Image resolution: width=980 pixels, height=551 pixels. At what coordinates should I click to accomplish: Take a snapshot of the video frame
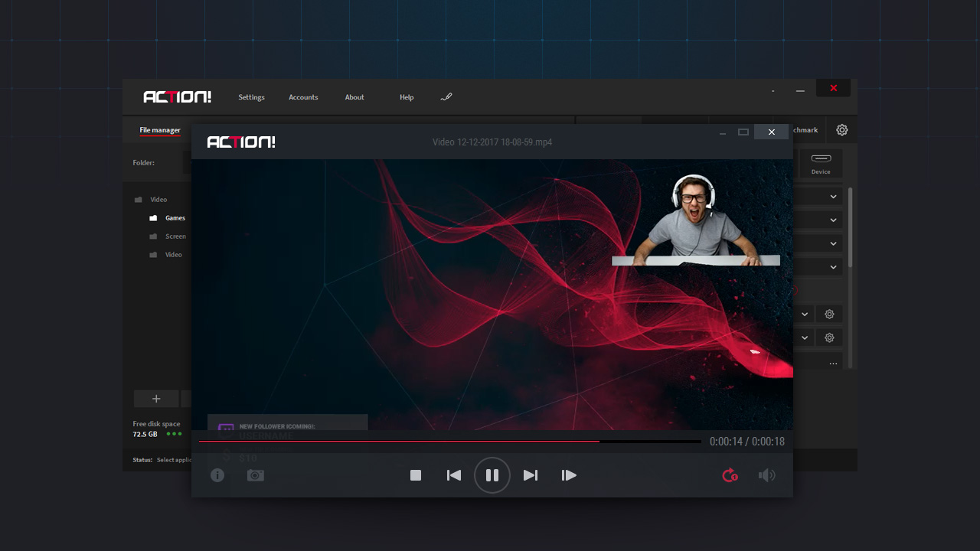tap(255, 475)
